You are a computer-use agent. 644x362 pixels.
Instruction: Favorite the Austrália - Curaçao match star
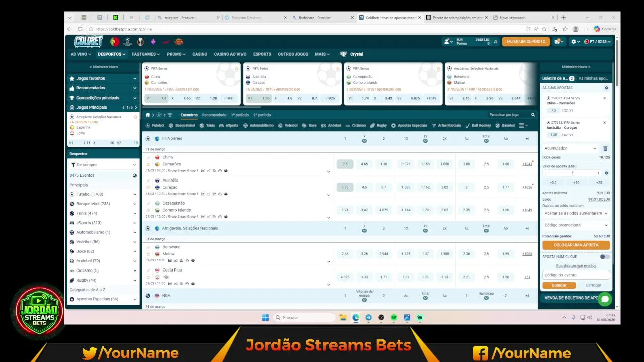tap(148, 187)
